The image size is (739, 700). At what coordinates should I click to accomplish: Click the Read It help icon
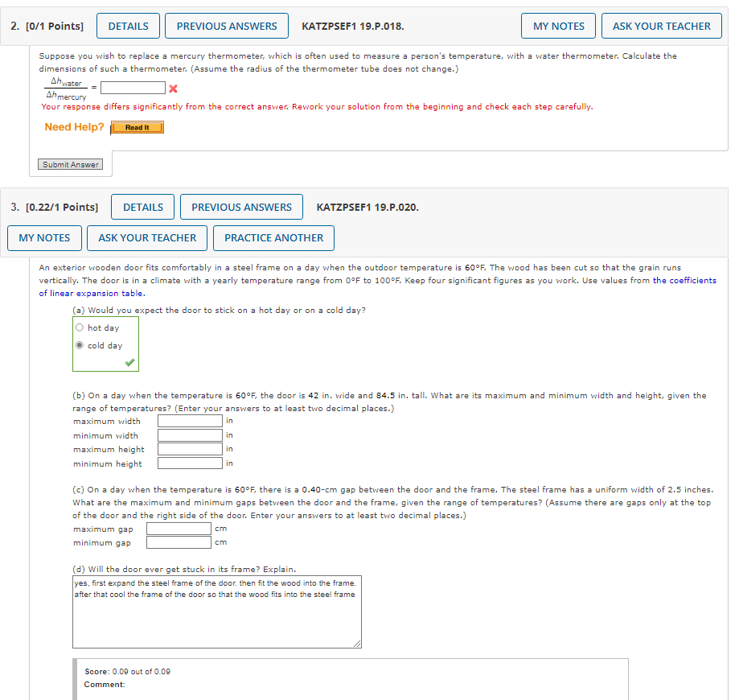[137, 126]
